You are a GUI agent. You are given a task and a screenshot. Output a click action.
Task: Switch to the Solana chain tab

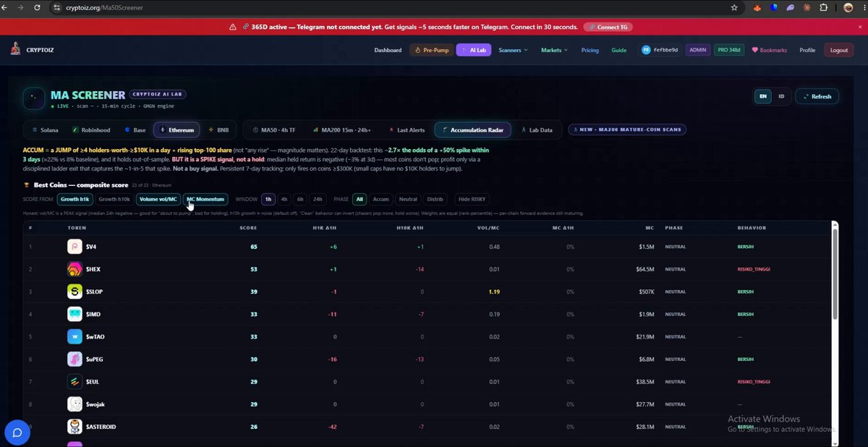click(45, 130)
